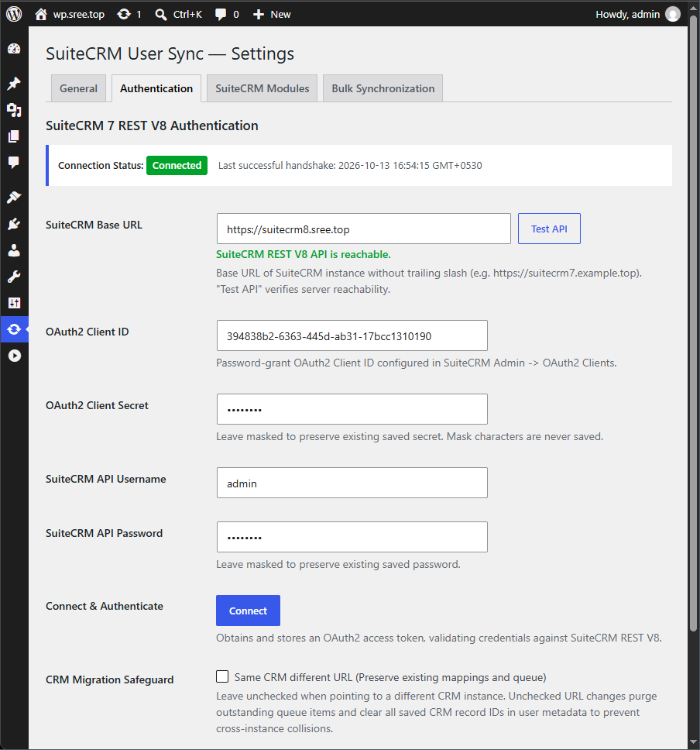Open Media library sidebar icon
Screen dimensions: 700x750
[14, 110]
